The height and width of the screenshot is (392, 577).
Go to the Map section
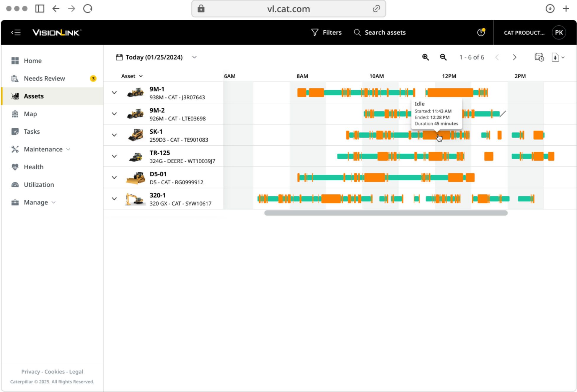click(30, 114)
